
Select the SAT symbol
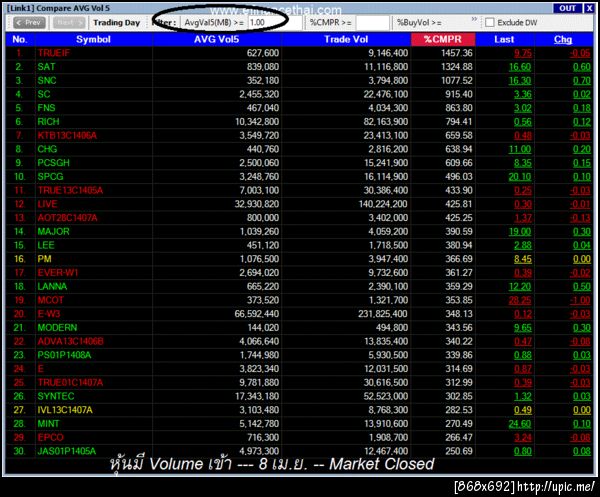pos(46,67)
